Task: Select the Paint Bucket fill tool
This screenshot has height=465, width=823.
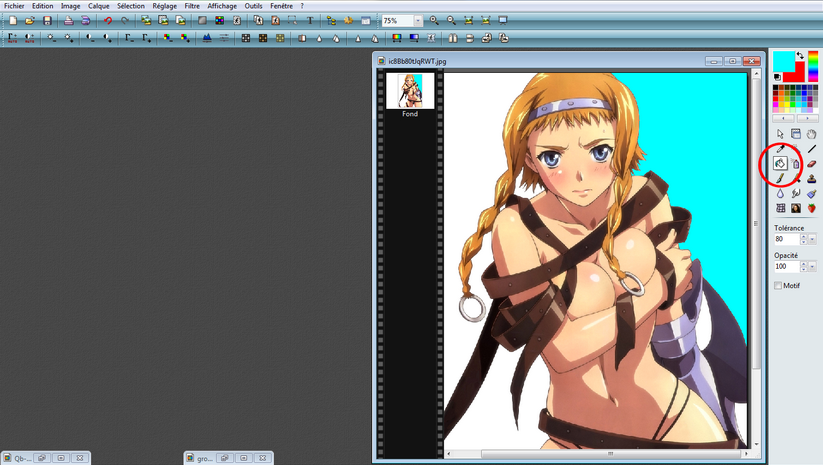Action: (x=780, y=164)
